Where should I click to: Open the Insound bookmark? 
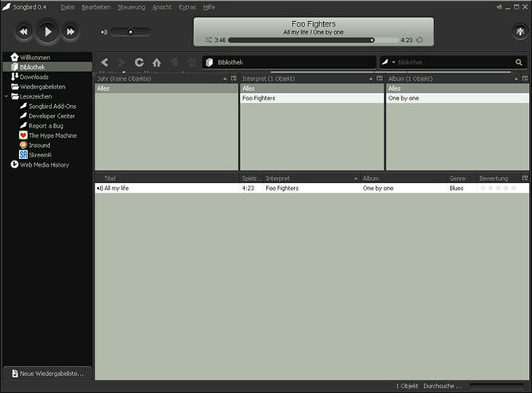tap(39, 146)
